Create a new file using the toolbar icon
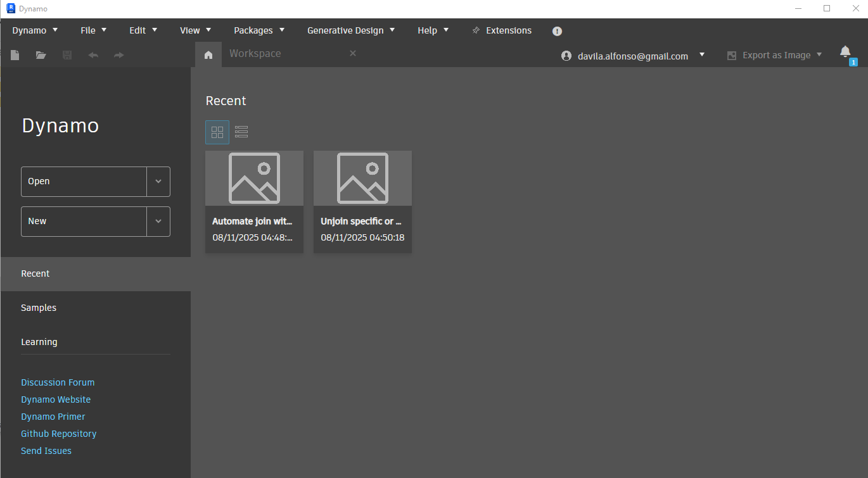Image resolution: width=868 pixels, height=478 pixels. pos(15,55)
